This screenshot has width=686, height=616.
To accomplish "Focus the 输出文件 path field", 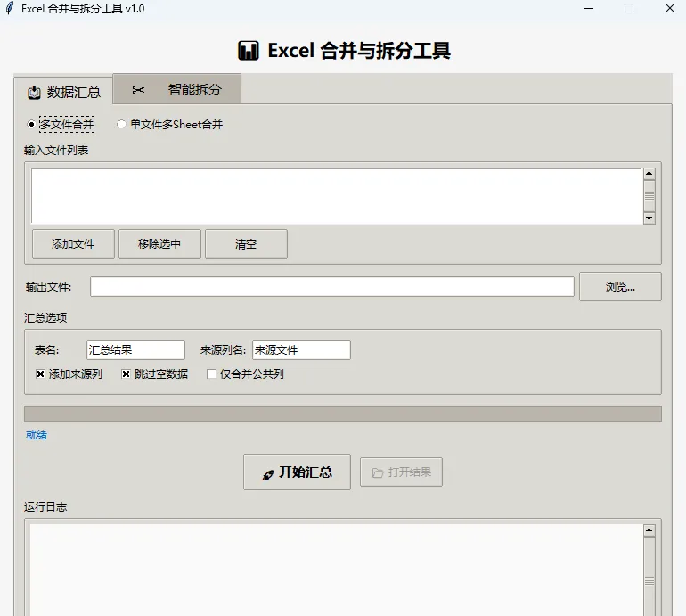I will click(332, 287).
